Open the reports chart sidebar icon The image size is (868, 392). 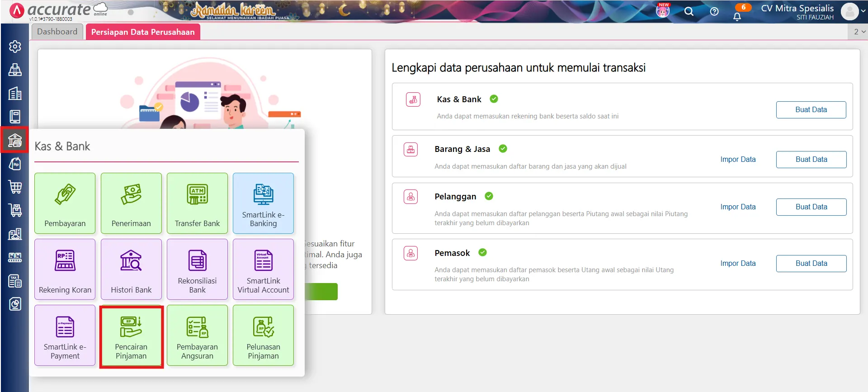click(x=15, y=304)
